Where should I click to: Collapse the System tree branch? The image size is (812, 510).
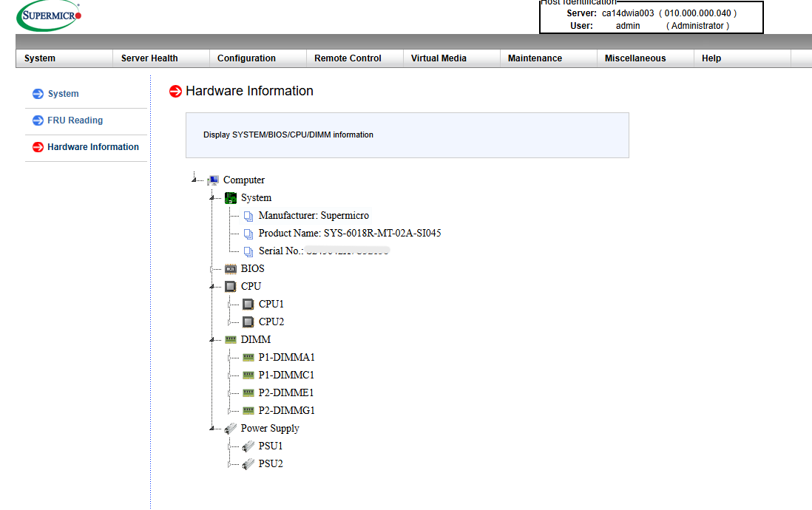click(212, 198)
